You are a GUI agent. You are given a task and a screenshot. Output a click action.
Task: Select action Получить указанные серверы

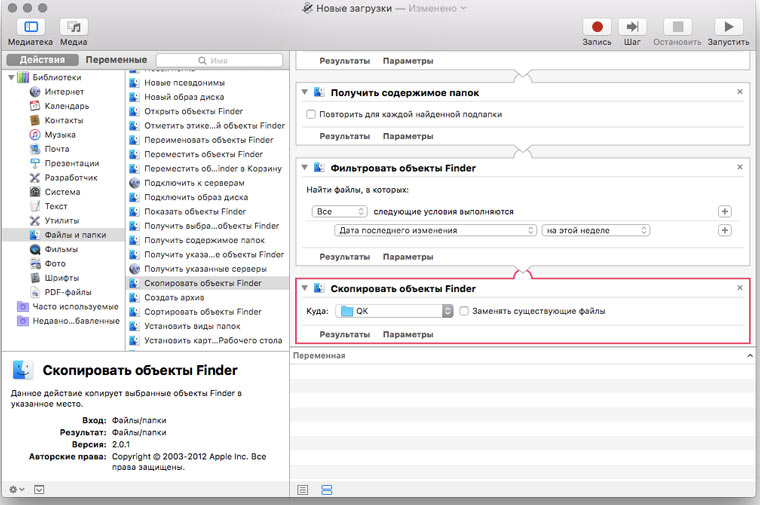click(205, 268)
